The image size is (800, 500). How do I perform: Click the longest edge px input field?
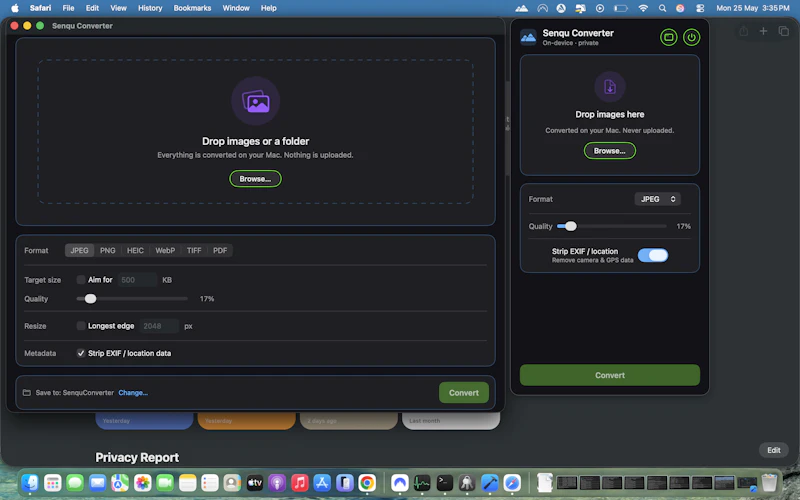click(159, 326)
